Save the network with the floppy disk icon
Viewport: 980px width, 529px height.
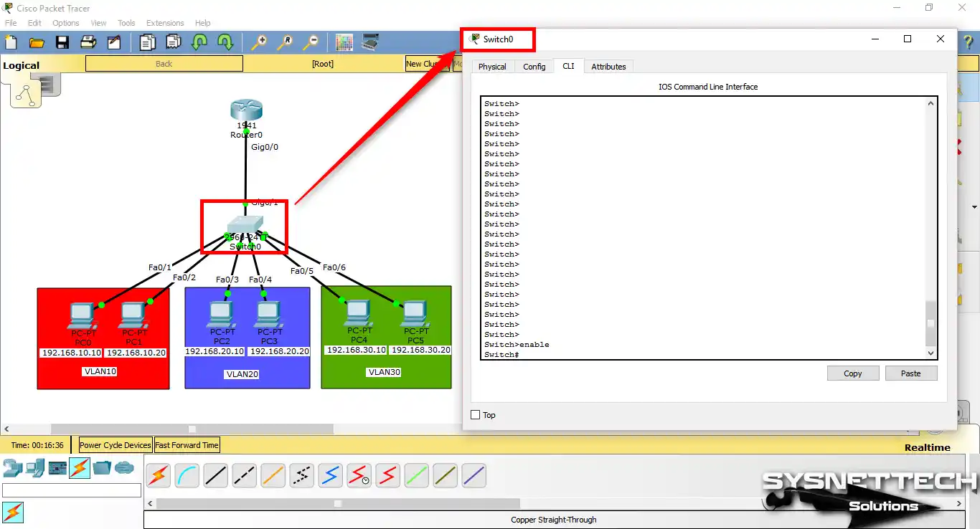(x=62, y=43)
